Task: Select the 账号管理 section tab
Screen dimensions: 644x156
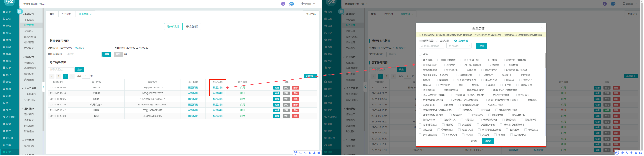Action: 173,26
